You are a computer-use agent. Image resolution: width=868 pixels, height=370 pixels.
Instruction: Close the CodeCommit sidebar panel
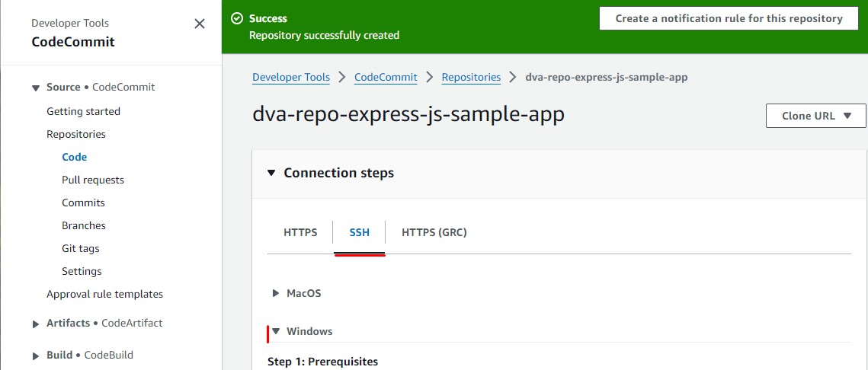pyautogui.click(x=200, y=24)
